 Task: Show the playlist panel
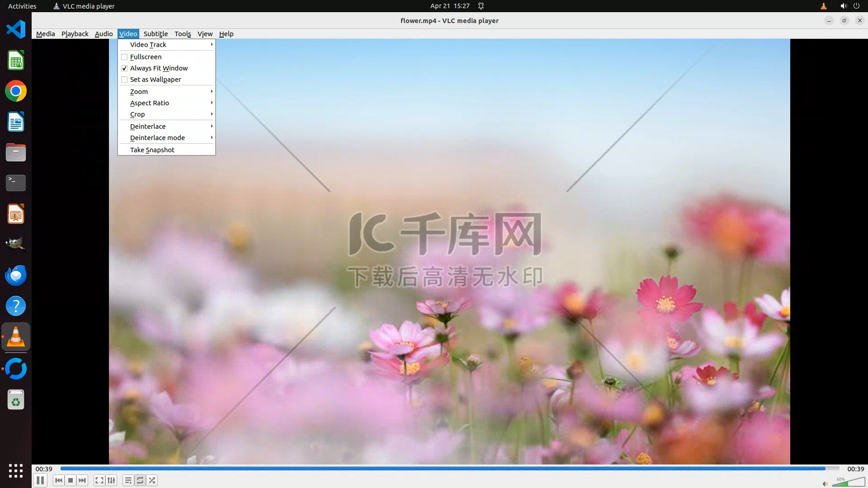[x=128, y=480]
